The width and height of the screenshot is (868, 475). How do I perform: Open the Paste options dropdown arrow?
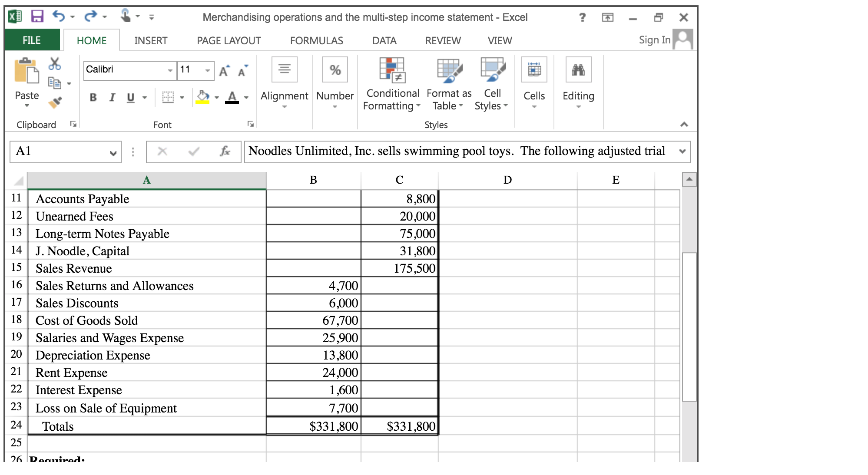(27, 106)
